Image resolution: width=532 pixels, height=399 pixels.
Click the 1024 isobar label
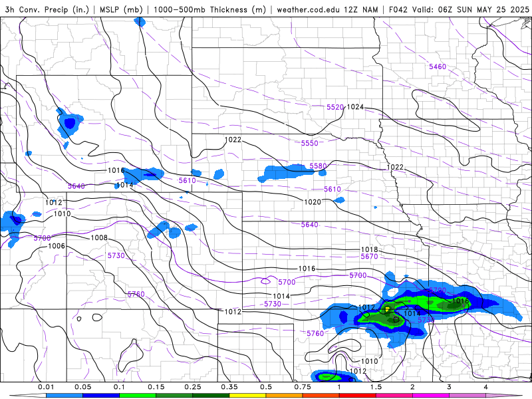[x=355, y=107]
